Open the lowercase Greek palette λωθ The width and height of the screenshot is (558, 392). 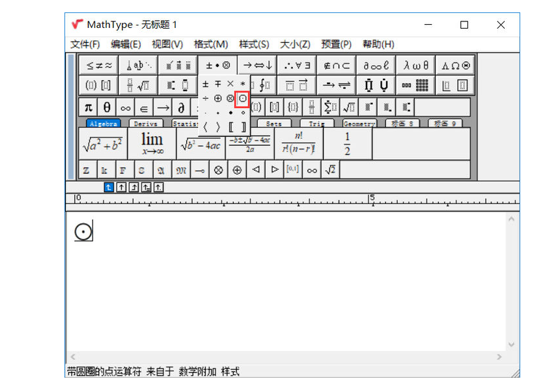point(415,66)
